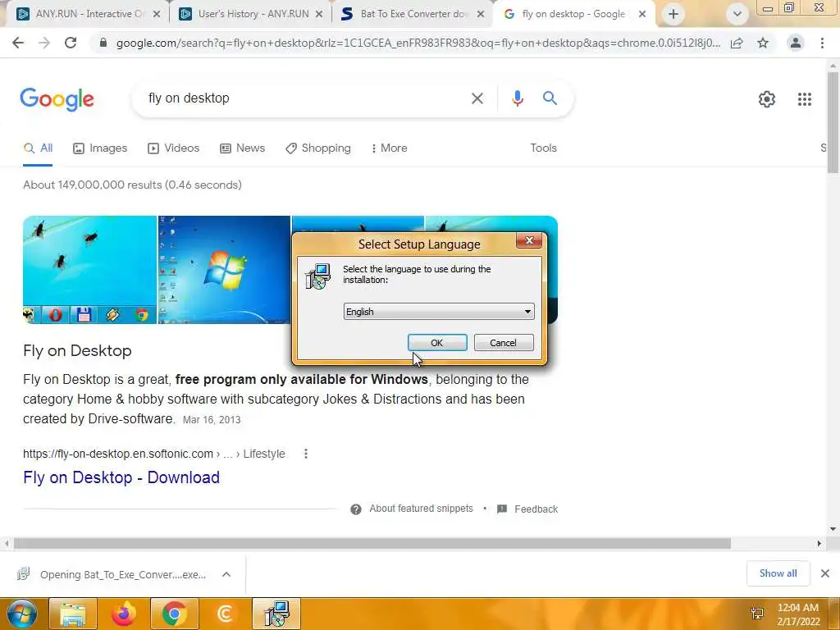Screen dimensions: 840x630
Task: Reload the current Google page
Action: pyautogui.click(x=71, y=43)
